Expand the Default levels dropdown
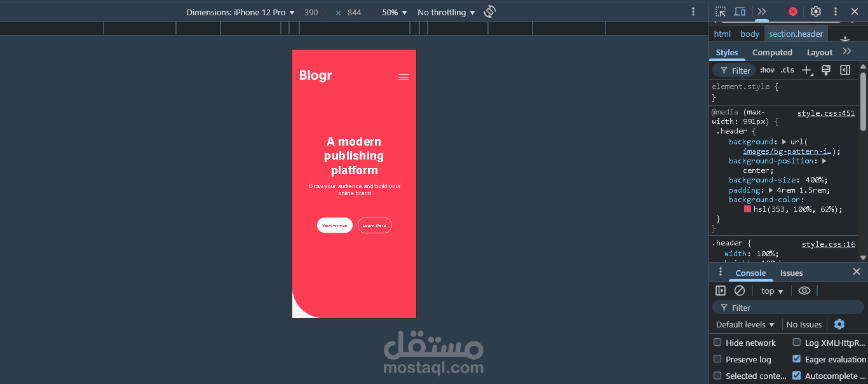The width and height of the screenshot is (868, 384). point(745,324)
